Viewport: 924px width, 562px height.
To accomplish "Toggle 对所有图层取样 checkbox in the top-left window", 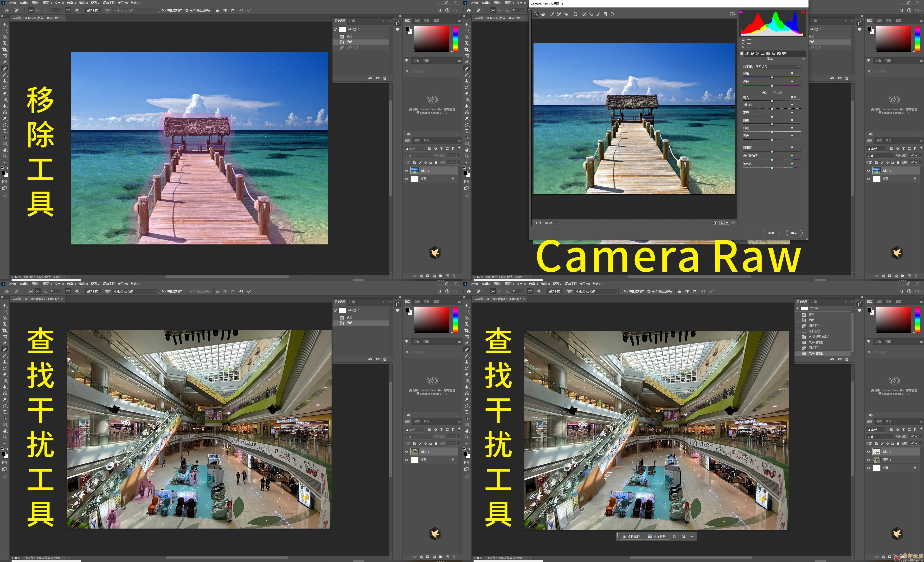I will tap(159, 11).
